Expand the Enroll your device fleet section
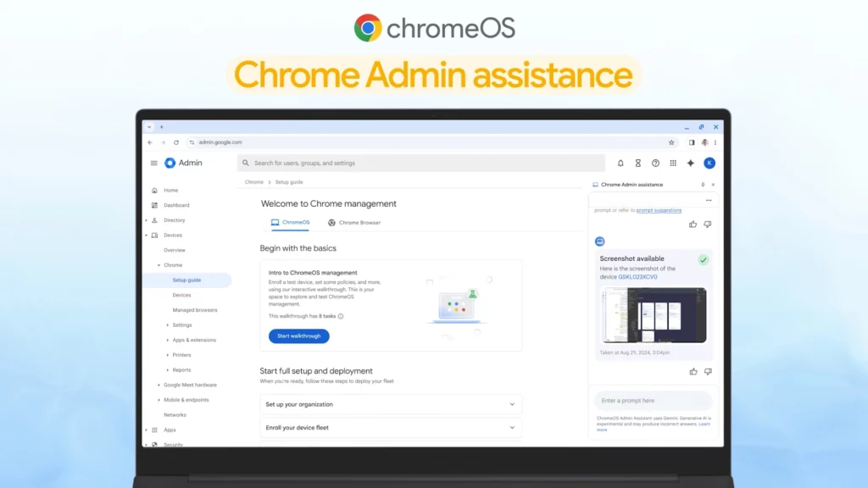Screen dimensions: 868x488 pos(512,428)
